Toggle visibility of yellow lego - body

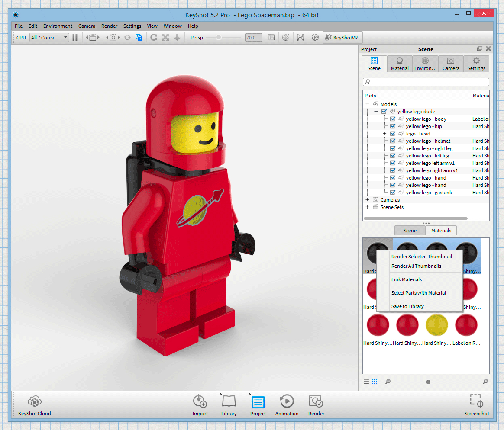tap(392, 119)
